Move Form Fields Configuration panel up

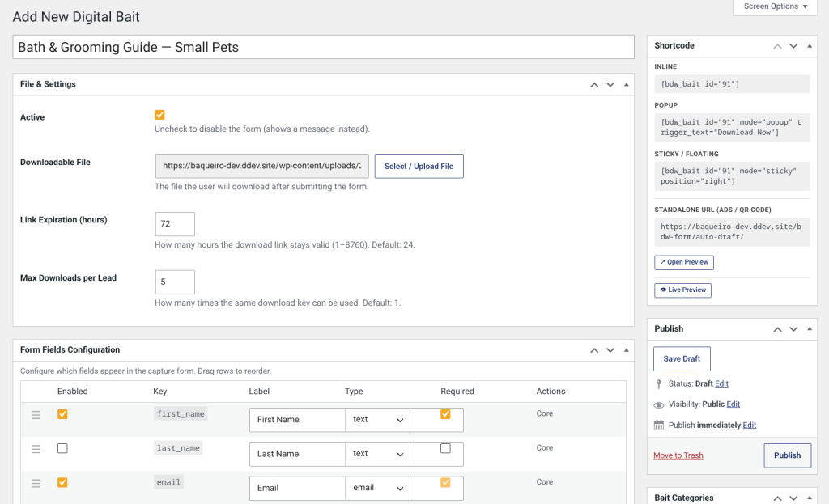coord(594,350)
